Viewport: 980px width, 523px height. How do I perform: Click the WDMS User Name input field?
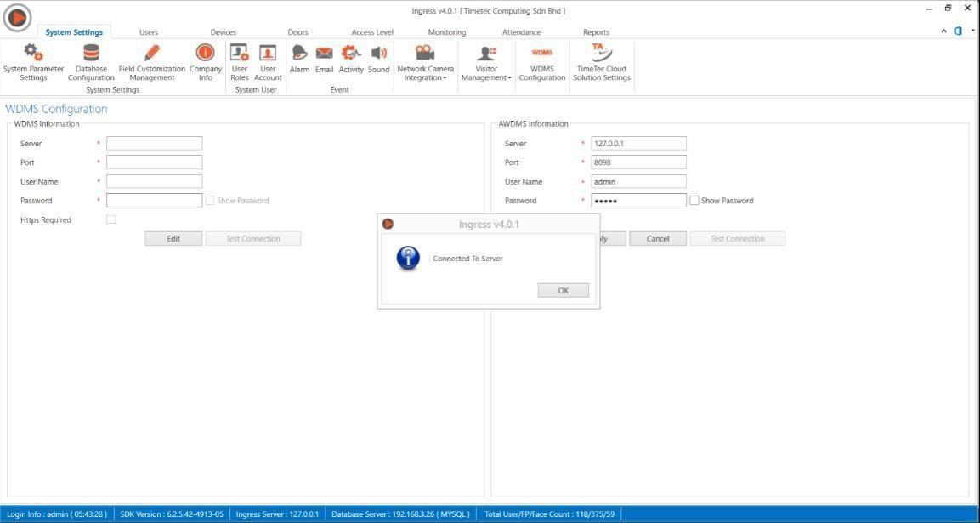point(155,181)
